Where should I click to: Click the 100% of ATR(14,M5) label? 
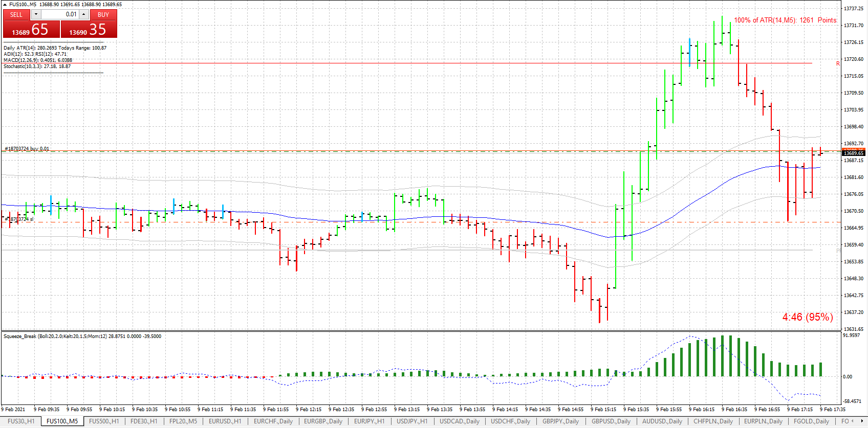pos(785,20)
